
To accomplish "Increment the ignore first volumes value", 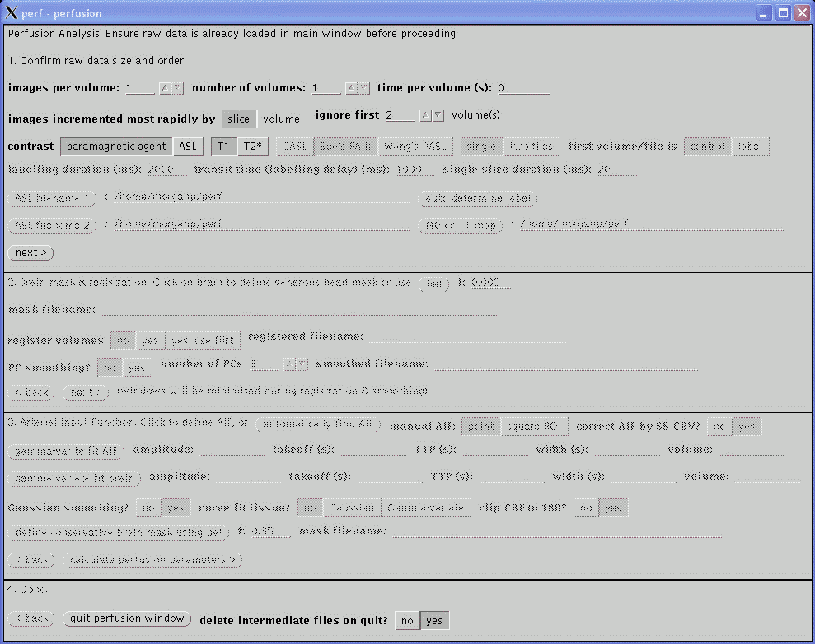I will 426,116.
